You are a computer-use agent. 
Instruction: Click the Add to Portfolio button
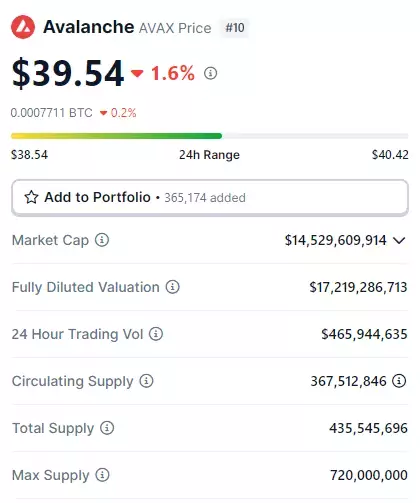click(x=210, y=198)
